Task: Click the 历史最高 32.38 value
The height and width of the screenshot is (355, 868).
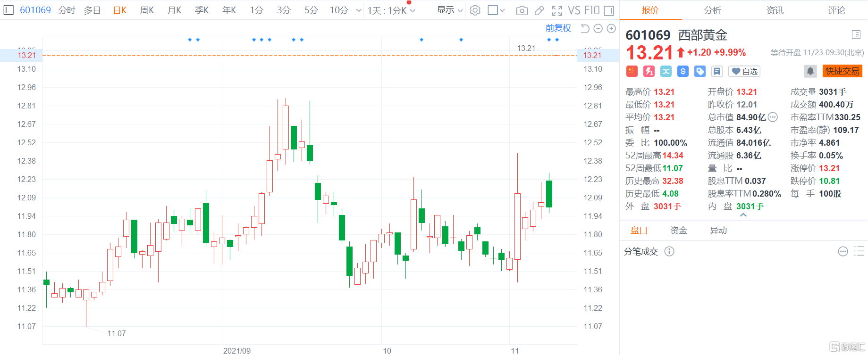Action: (673, 181)
